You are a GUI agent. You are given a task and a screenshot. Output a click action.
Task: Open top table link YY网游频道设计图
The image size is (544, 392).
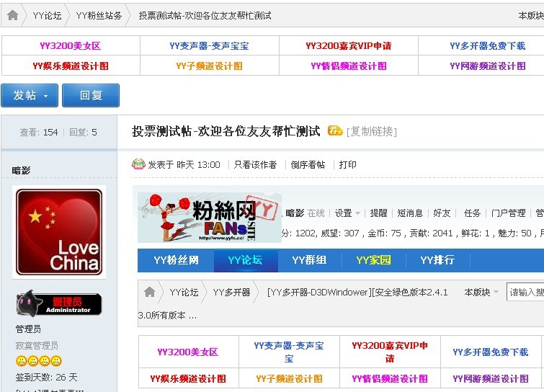tap(488, 66)
